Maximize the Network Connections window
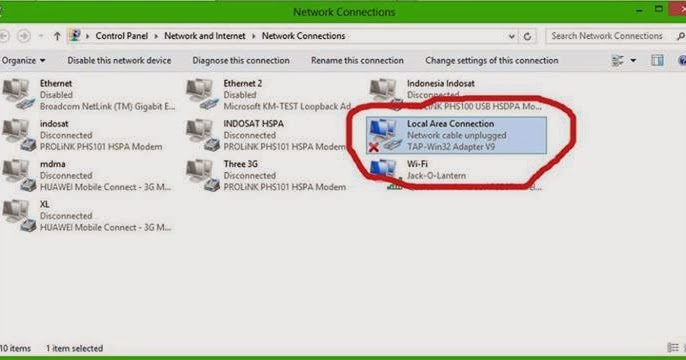 coord(659,9)
